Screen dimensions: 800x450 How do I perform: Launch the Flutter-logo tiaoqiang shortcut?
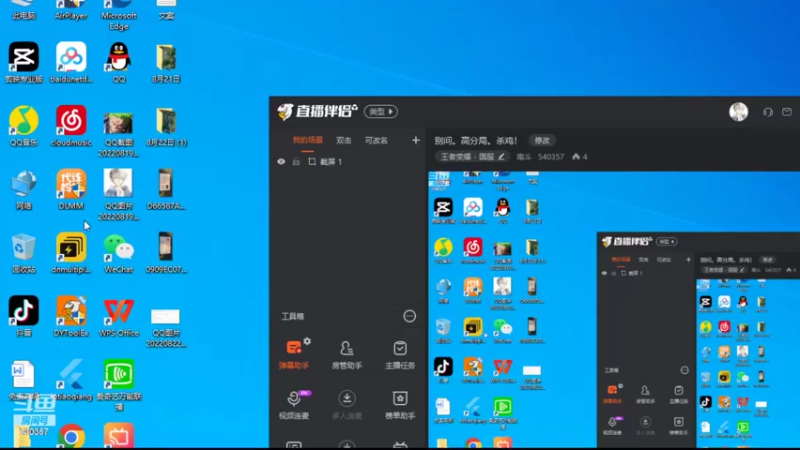pos(71,380)
